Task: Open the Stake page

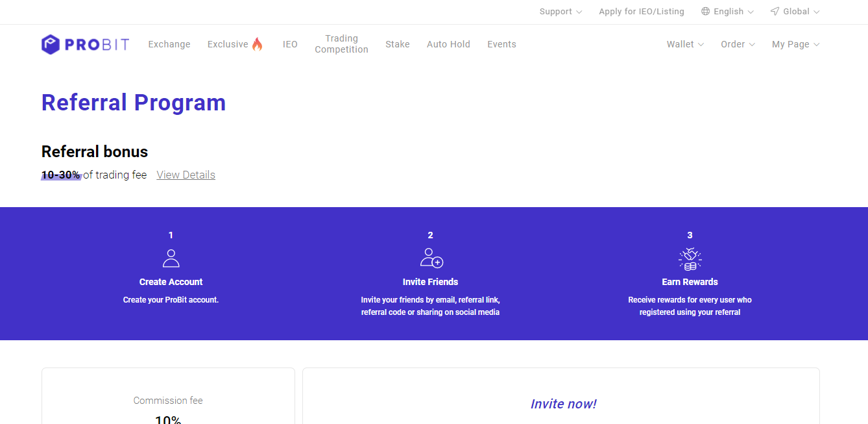Action: (398, 44)
